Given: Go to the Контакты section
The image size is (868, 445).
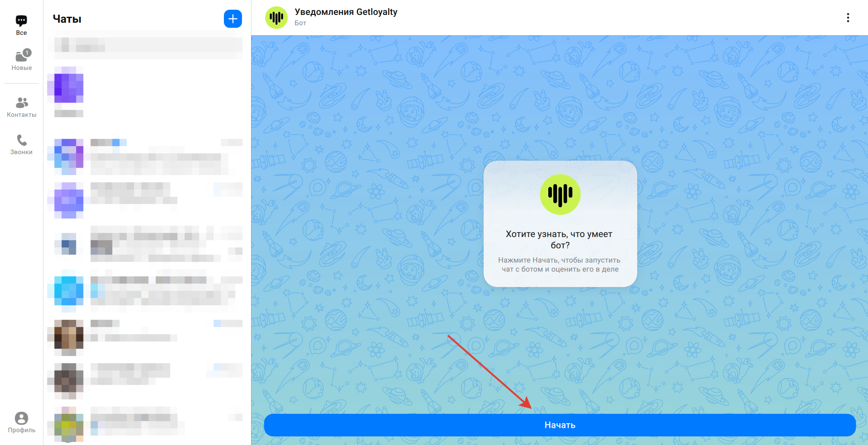Looking at the screenshot, I should point(21,107).
